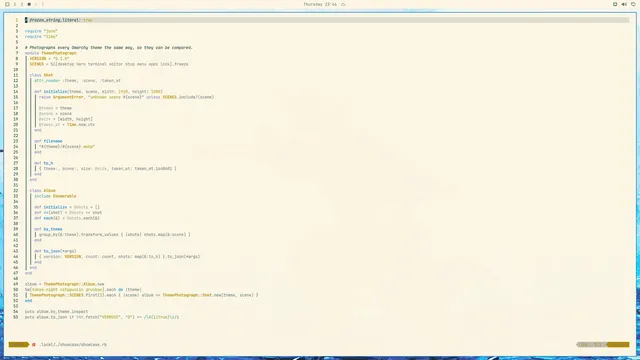
Task: Click the editor mode indicator in statusline
Action: point(18,344)
